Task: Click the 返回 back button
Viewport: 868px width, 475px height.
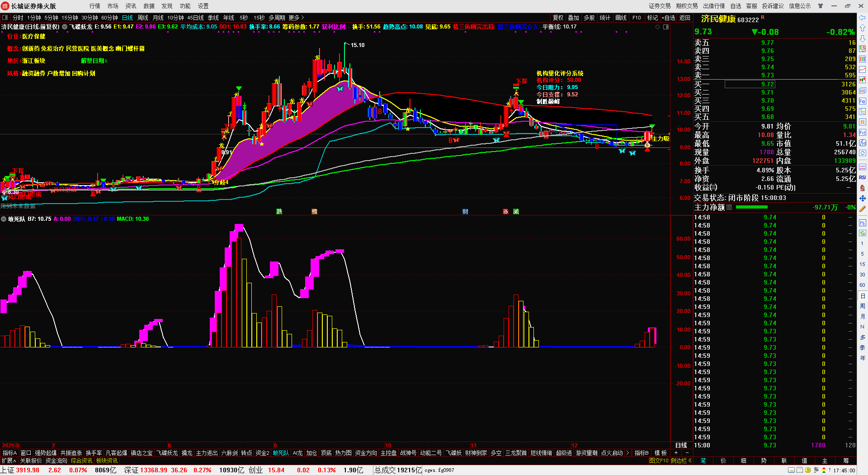Action: pos(685,18)
